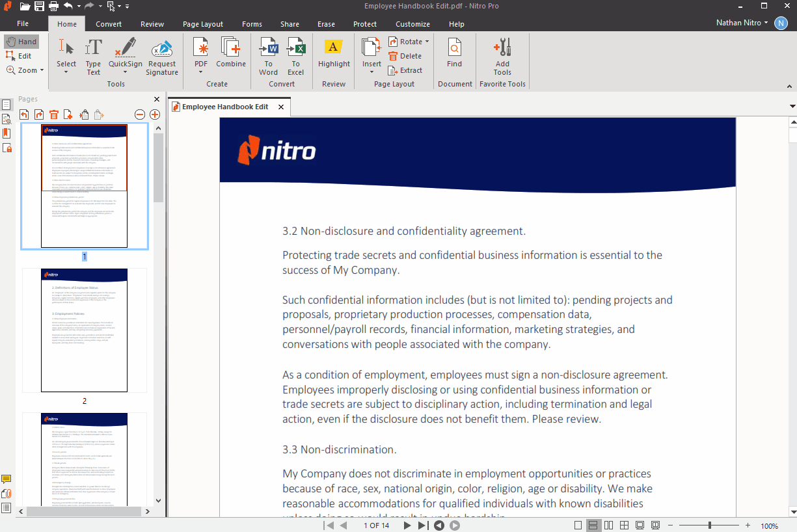Open the Attachments panel from the sidebar

point(7,493)
